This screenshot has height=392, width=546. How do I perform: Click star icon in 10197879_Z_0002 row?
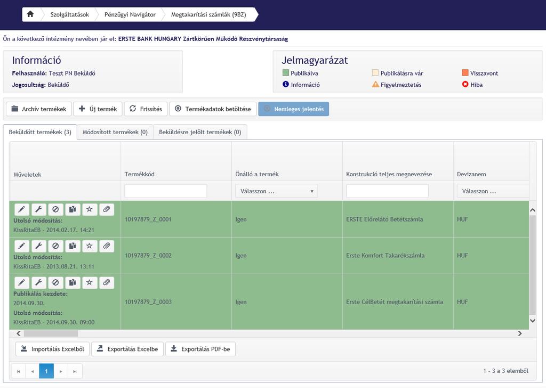pyautogui.click(x=90, y=246)
